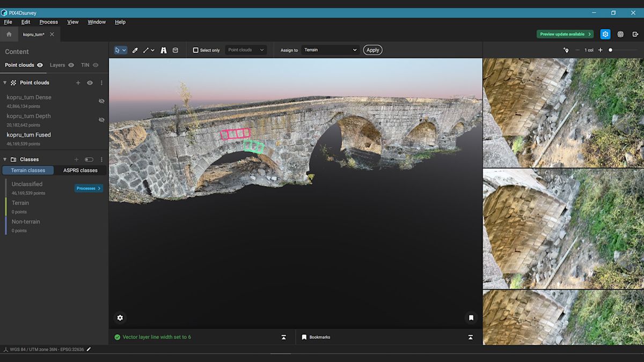644x362 pixels.
Task: Expand the chevron next to the polyline tool
Action: tap(153, 50)
